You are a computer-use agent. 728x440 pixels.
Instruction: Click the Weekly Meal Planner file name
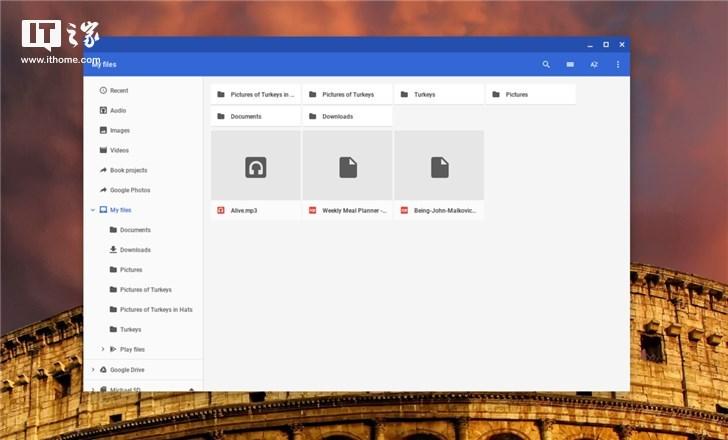(x=354, y=211)
